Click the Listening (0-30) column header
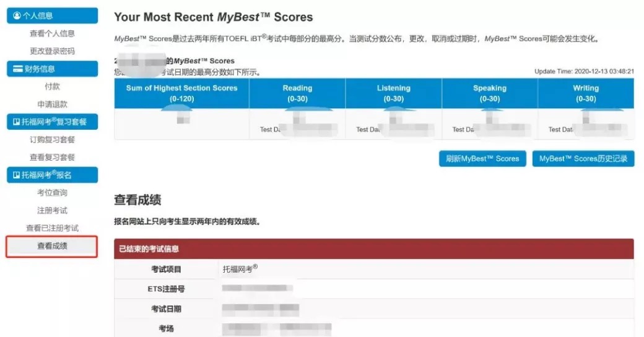This screenshot has height=337, width=644. 393,93
